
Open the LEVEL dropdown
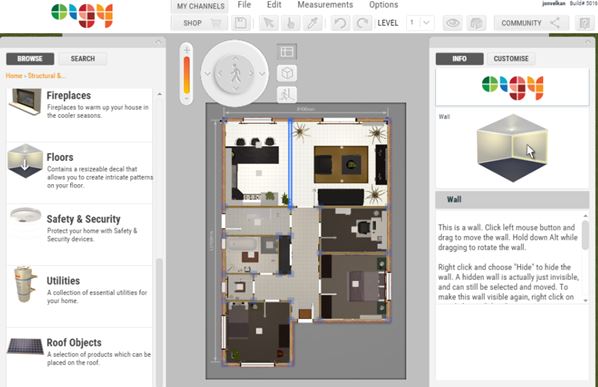(420, 23)
